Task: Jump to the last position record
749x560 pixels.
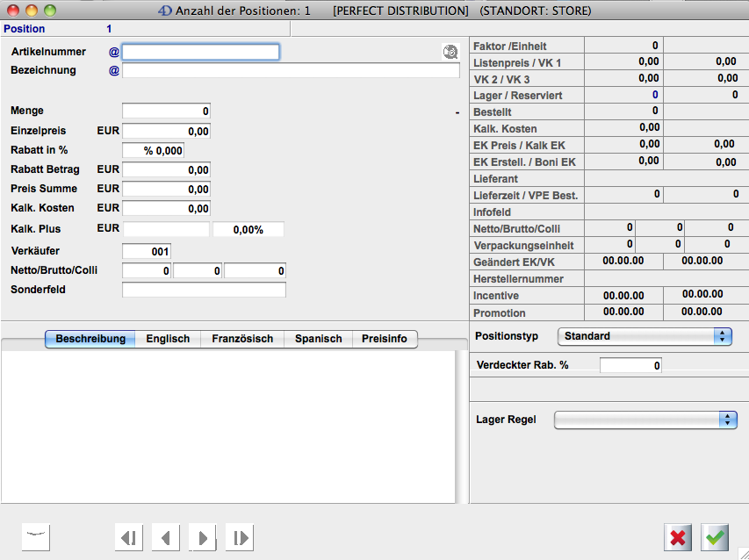Action: point(240,537)
